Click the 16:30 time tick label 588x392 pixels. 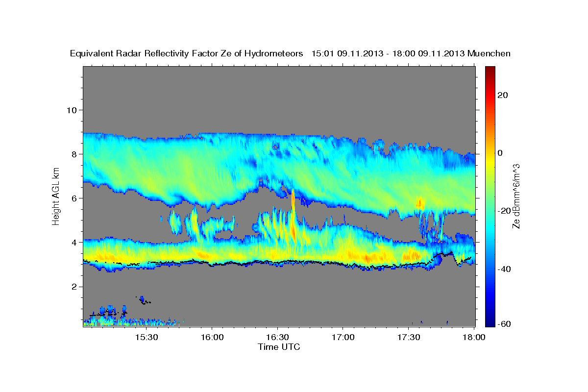coord(277,337)
